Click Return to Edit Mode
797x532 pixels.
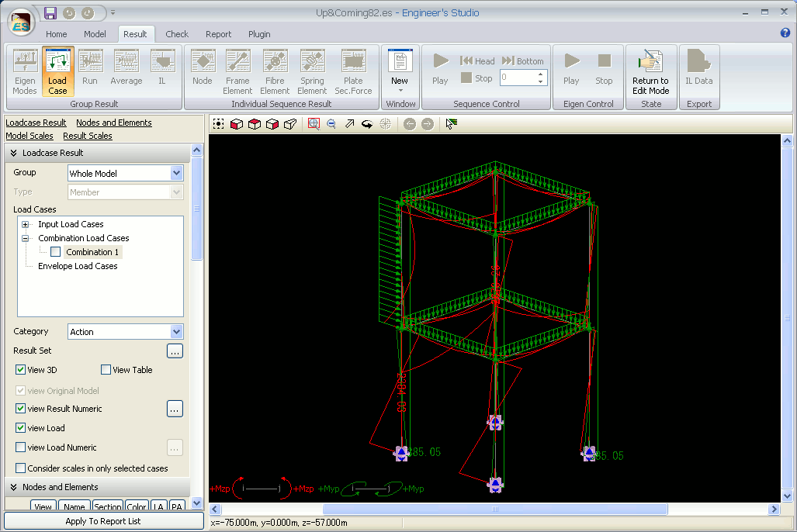pyautogui.click(x=651, y=71)
